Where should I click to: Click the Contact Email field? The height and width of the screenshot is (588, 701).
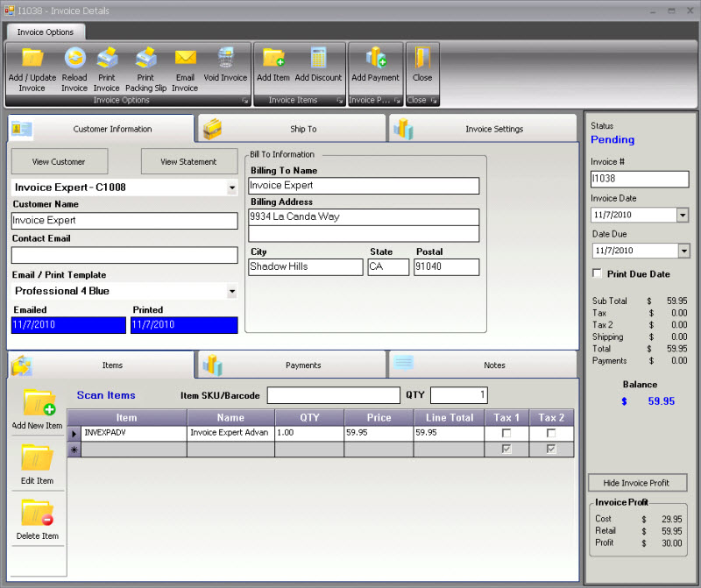[124, 255]
